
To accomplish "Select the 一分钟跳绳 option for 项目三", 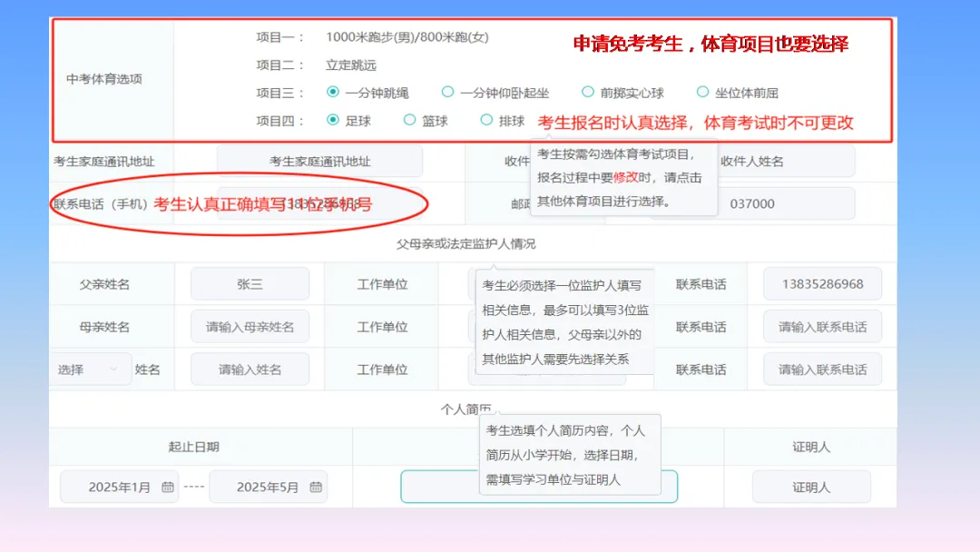I will coord(332,92).
